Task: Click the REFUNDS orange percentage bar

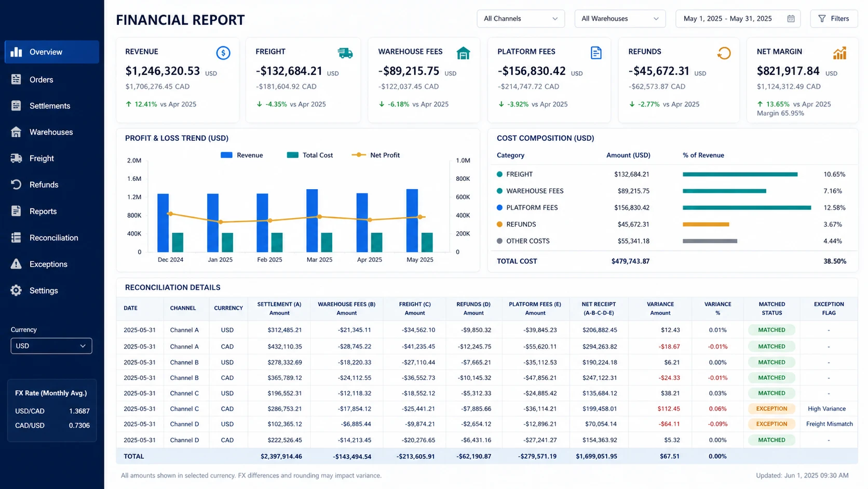Action: pyautogui.click(x=706, y=224)
